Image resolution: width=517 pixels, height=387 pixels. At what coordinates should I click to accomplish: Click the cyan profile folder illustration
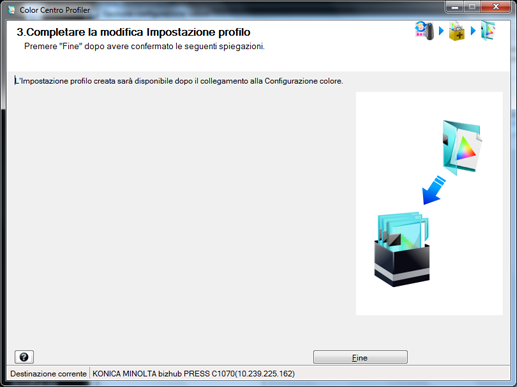coord(462,148)
